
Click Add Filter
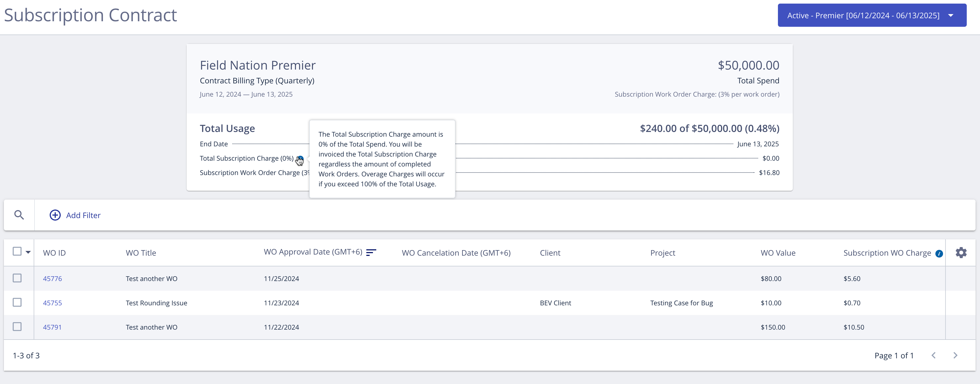tap(83, 215)
